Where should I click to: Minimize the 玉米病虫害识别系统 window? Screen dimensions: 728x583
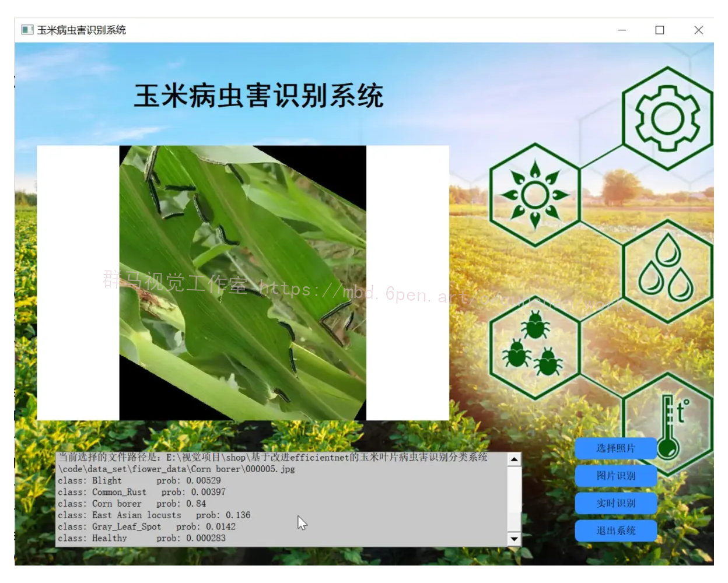point(622,30)
